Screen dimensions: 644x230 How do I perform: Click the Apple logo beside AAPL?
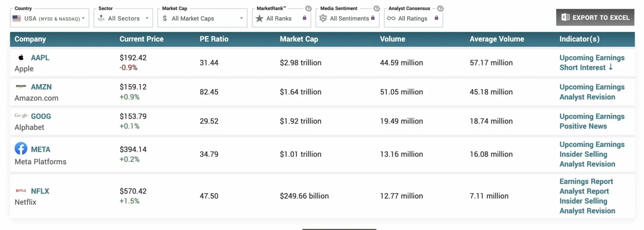point(21,57)
